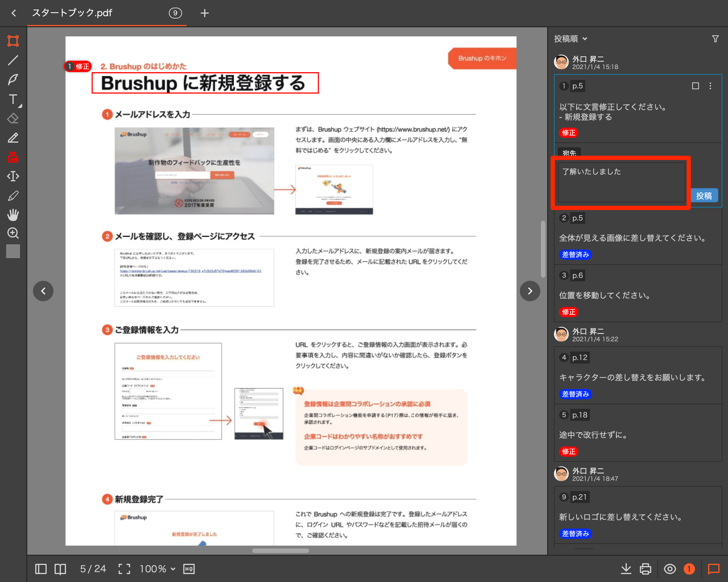Select the red stamp tool
728x582 pixels.
pyautogui.click(x=13, y=157)
